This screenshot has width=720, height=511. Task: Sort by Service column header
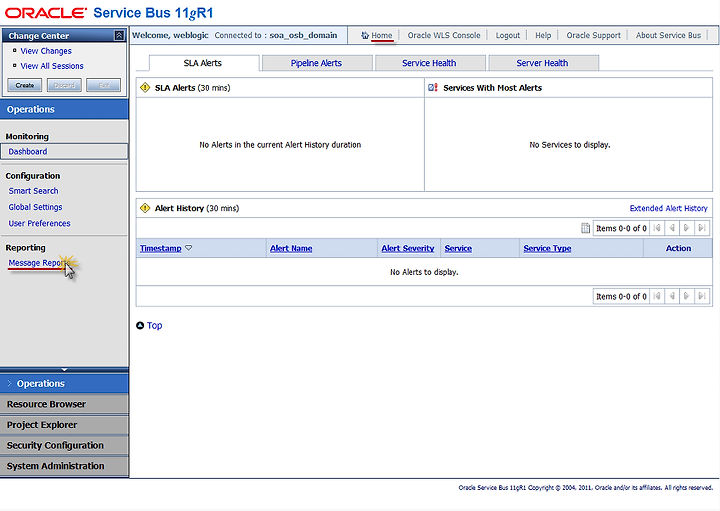tap(458, 248)
